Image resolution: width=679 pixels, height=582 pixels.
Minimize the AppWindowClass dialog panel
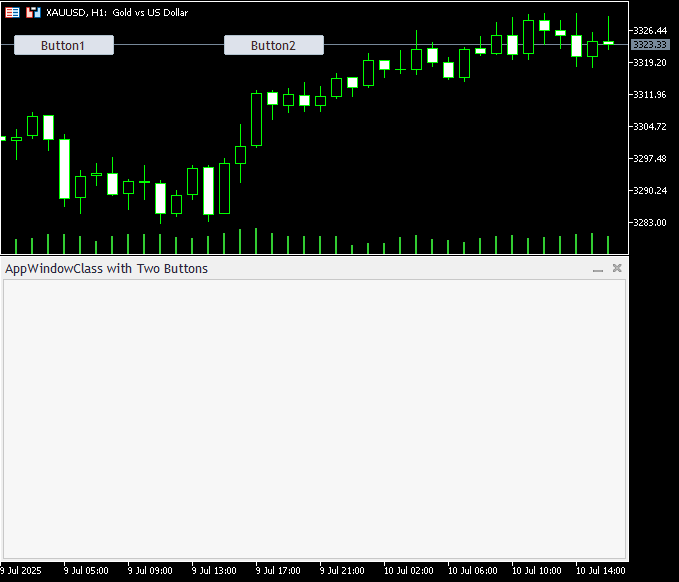point(598,269)
